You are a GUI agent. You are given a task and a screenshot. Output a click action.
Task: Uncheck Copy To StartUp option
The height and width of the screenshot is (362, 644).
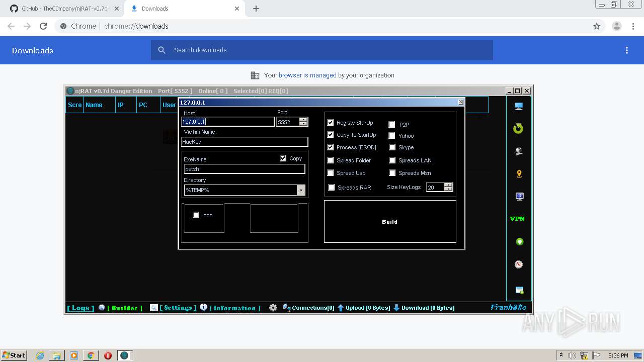331,135
